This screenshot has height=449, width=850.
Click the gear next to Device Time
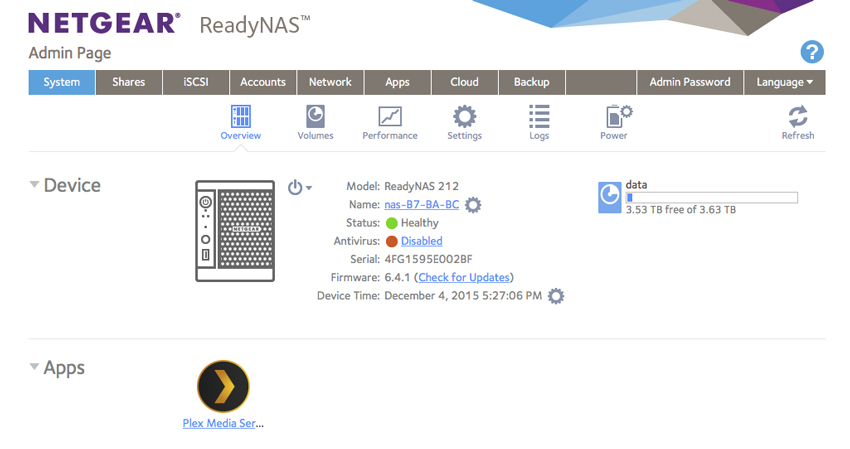tap(556, 296)
